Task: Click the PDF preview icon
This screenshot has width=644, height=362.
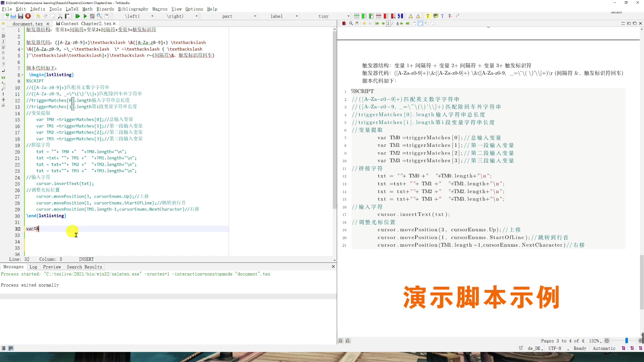Action: click(100, 16)
